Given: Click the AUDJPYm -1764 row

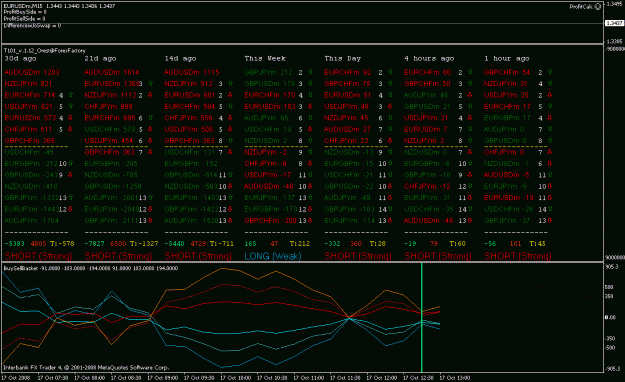Looking at the screenshot, I should click(x=32, y=221).
